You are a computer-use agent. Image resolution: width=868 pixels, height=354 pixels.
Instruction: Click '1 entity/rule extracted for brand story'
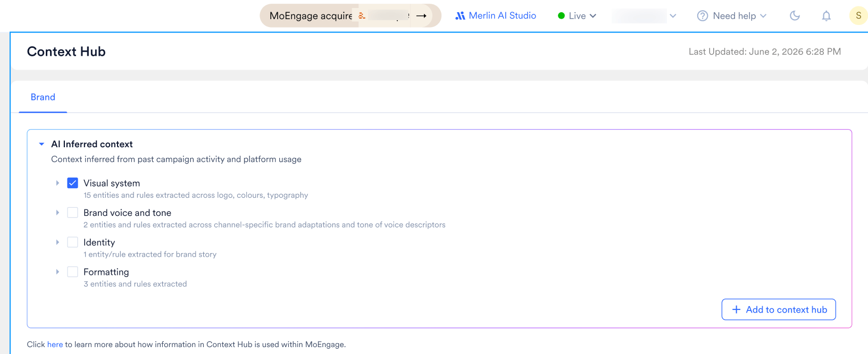[150, 255]
